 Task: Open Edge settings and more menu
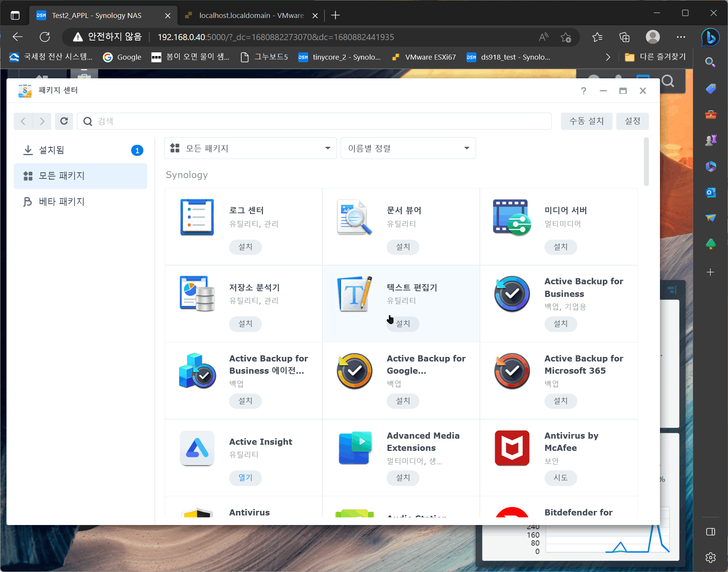pyautogui.click(x=681, y=37)
